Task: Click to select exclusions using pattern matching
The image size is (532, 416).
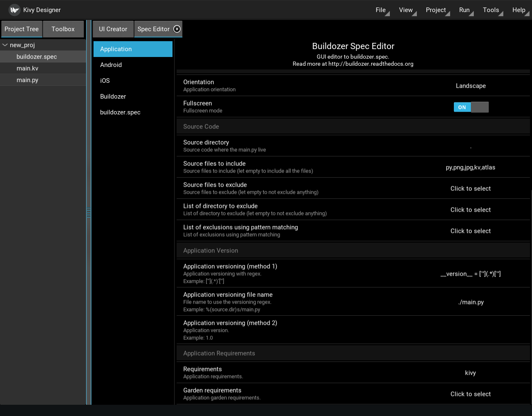Action: coord(470,231)
